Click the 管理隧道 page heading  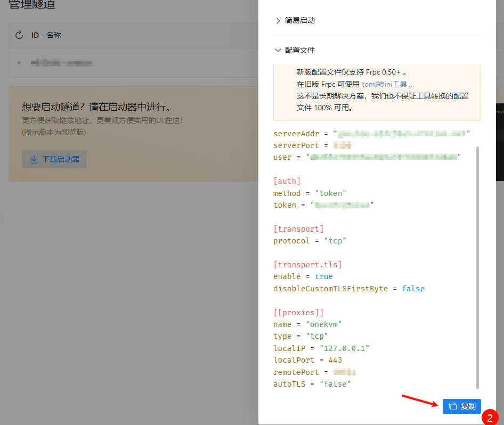point(32,5)
